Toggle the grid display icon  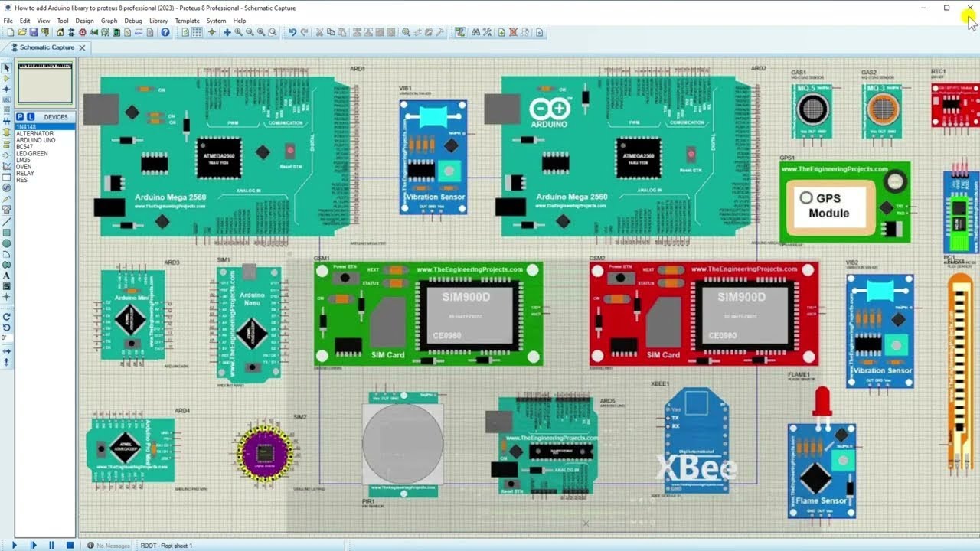[x=196, y=32]
